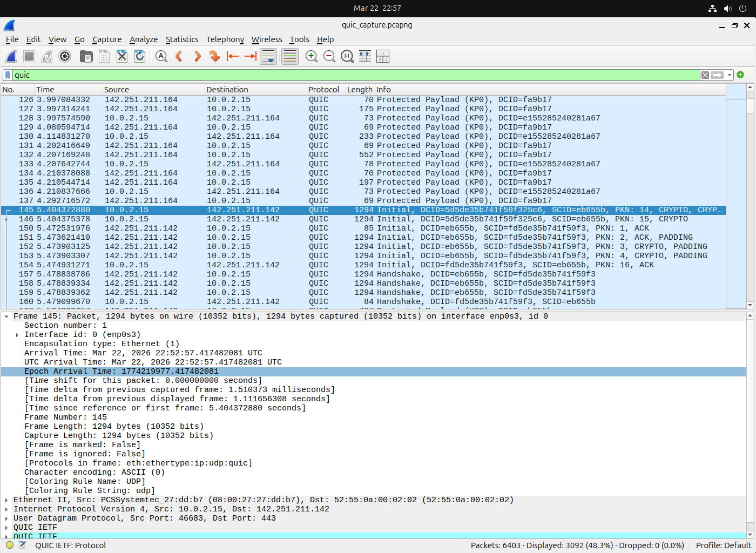
Task: Clear the display filter
Action: [705, 75]
